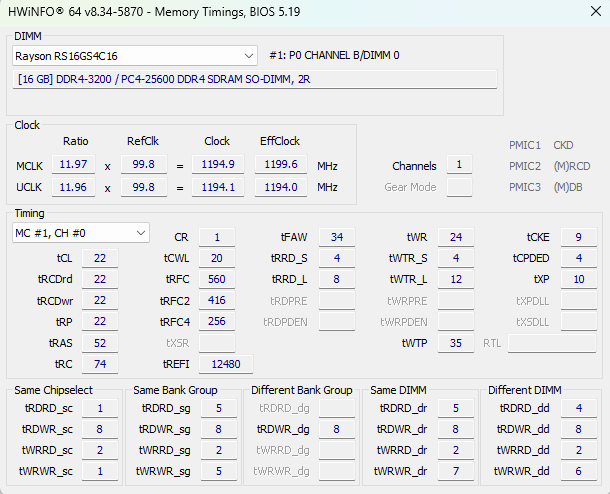
Task: Click the PMIC1 label
Action: (525, 145)
